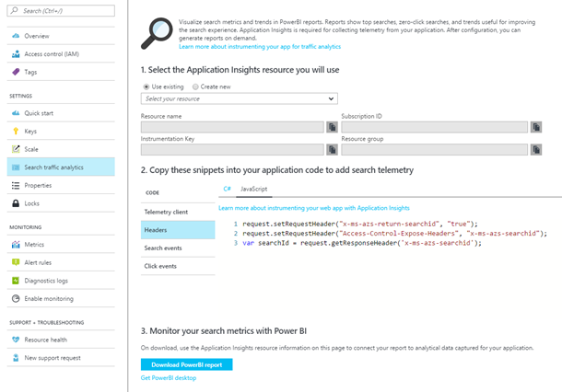Image resolution: width=562 pixels, height=392 pixels.
Task: Open the Get PowerBI desktop link
Action: [x=169, y=378]
